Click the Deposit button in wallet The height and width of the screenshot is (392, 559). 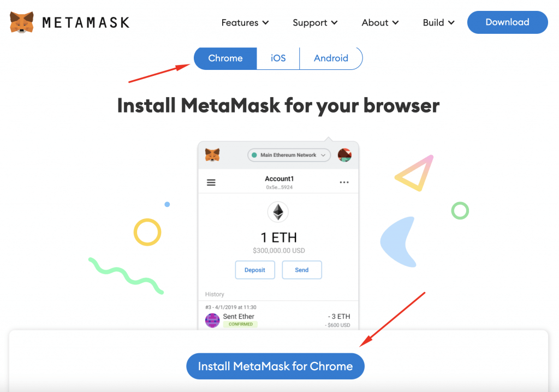(255, 270)
